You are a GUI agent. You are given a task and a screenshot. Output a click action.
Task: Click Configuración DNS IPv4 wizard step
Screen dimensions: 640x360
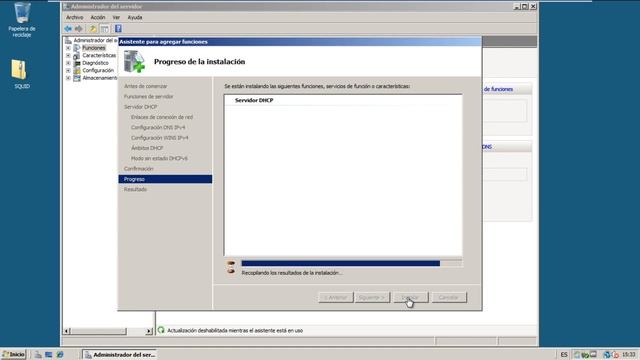coord(158,127)
